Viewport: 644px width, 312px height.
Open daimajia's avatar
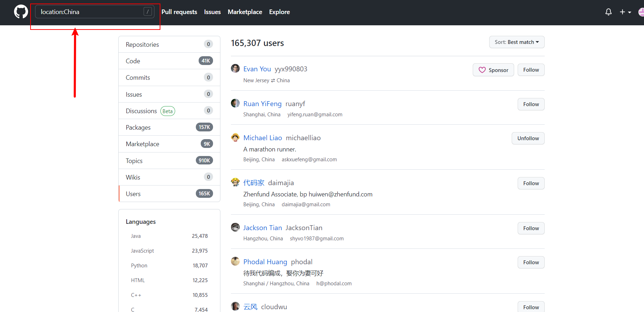point(235,182)
